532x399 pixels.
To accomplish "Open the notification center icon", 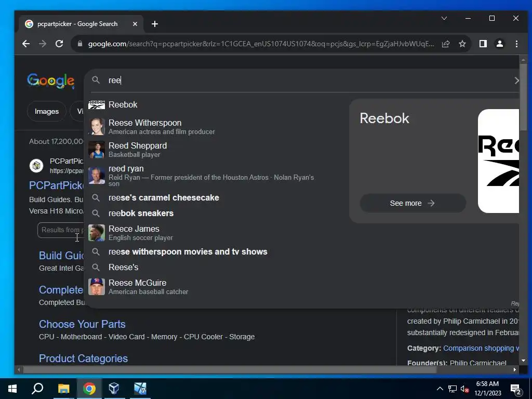I will coord(516,389).
